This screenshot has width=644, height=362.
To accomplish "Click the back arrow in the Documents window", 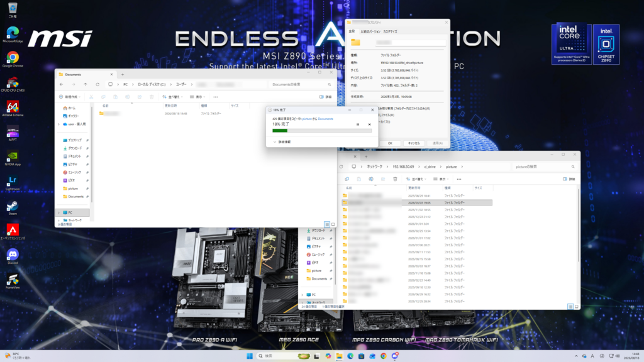I will pyautogui.click(x=61, y=85).
